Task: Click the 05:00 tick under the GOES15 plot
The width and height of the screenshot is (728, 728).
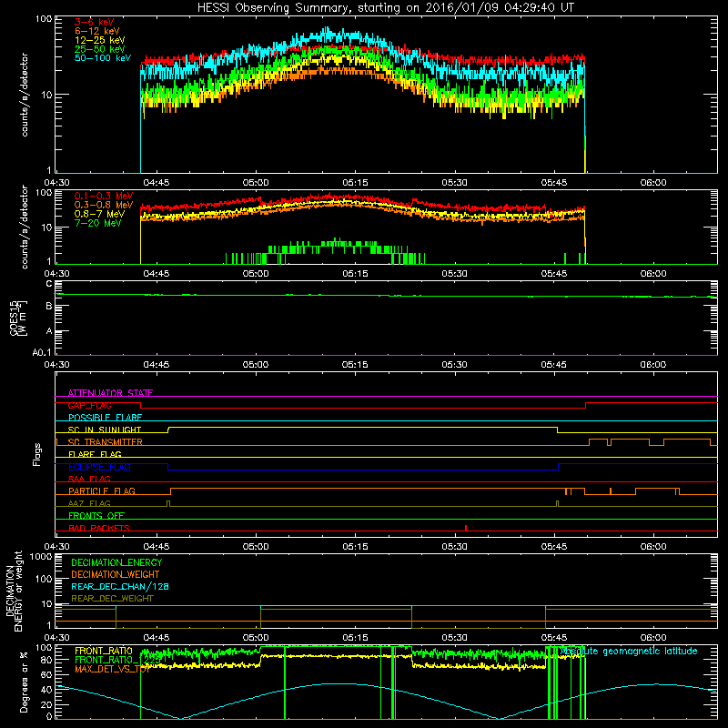Action: click(256, 365)
